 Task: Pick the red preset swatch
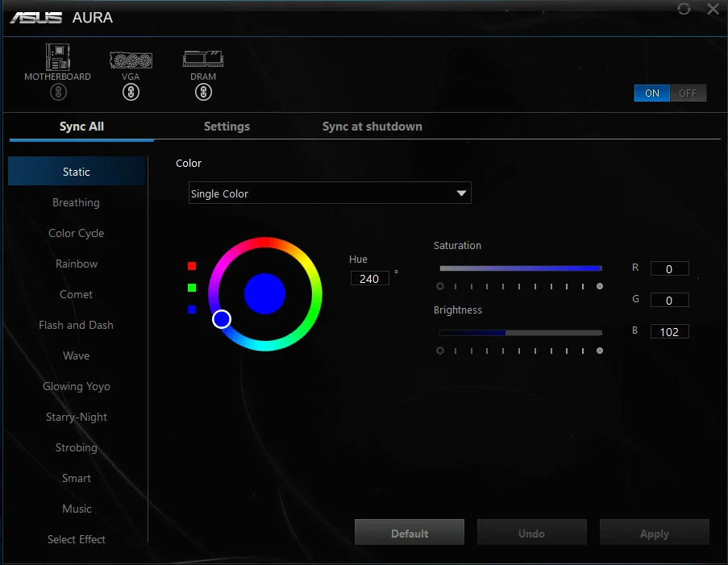tap(192, 266)
